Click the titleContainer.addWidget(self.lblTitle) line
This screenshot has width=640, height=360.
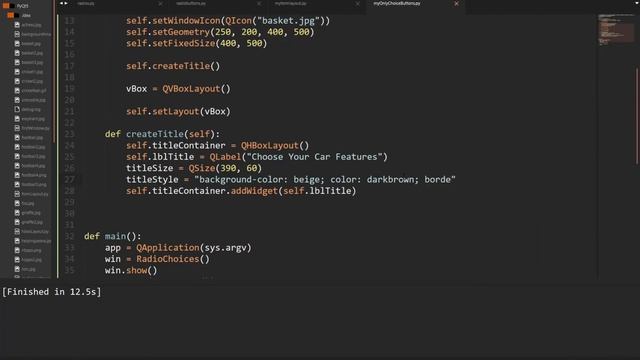tap(241, 191)
